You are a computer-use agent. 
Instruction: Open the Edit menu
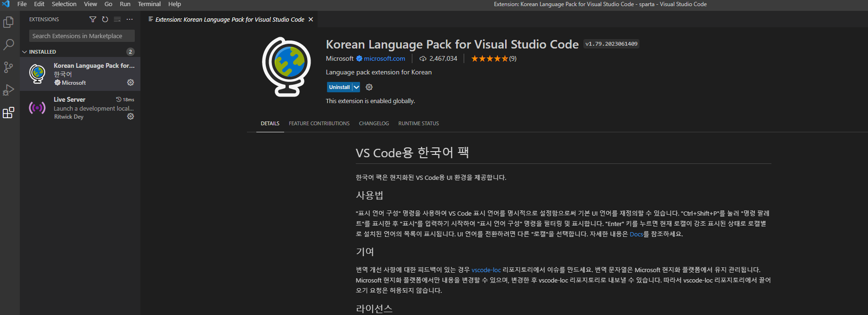point(39,4)
